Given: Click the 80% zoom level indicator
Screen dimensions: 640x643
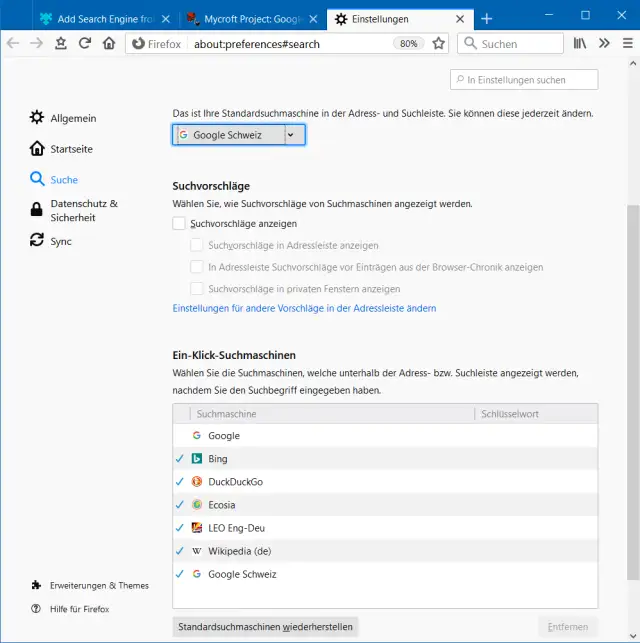Looking at the screenshot, I should (x=408, y=43).
